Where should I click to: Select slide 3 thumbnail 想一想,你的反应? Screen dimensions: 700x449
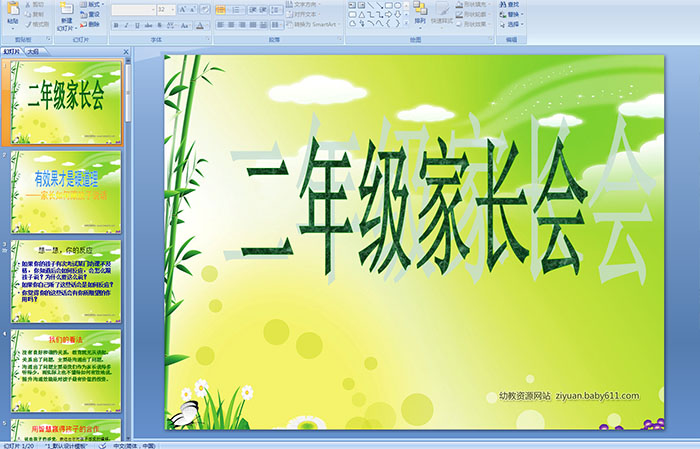(66, 282)
